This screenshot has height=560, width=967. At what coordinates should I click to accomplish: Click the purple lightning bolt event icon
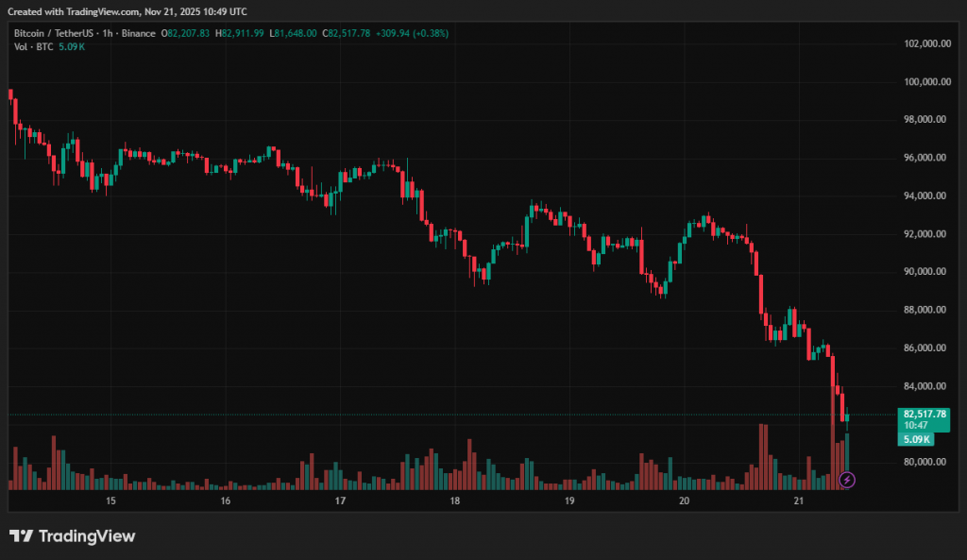[x=847, y=480]
